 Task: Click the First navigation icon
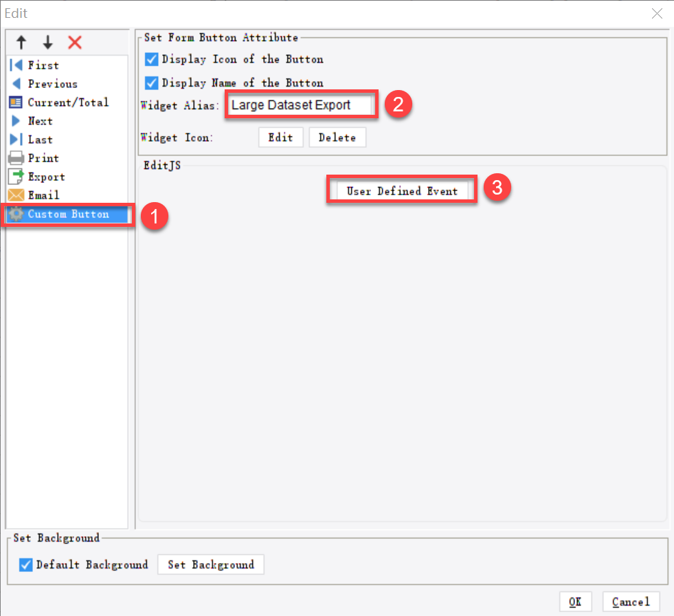[16, 65]
